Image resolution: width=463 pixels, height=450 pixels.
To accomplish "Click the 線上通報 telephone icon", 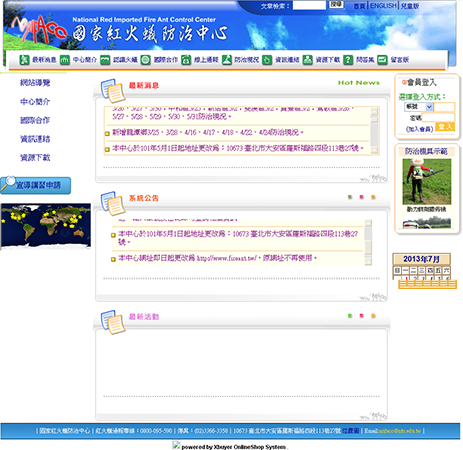I will pos(186,60).
